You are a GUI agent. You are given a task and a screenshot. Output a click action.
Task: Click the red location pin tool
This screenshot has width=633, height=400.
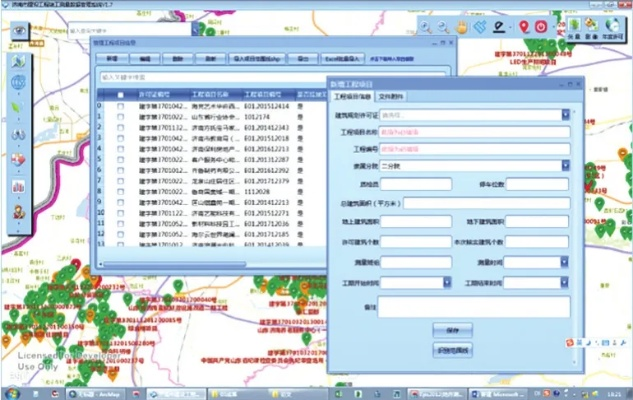pyautogui.click(x=524, y=26)
